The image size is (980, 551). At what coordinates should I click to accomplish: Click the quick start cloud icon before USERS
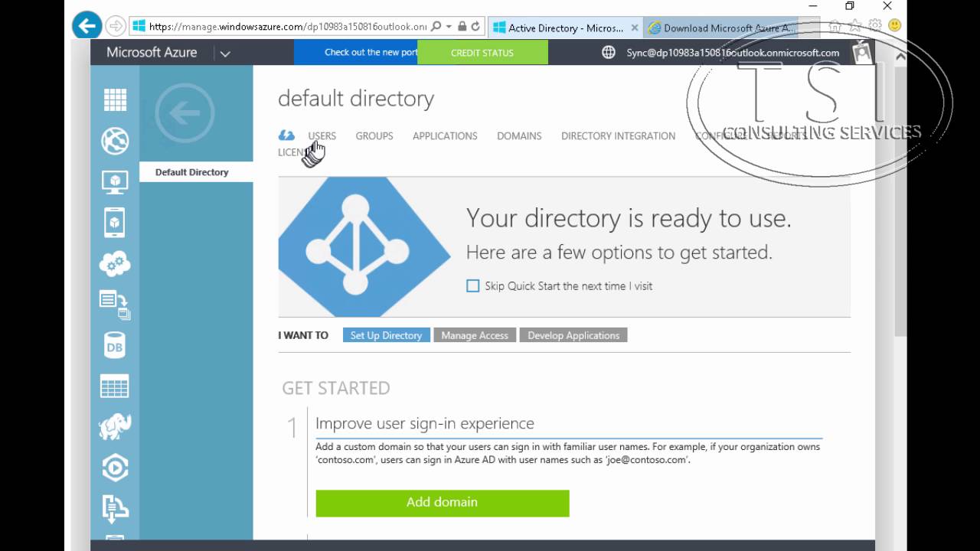(x=286, y=135)
